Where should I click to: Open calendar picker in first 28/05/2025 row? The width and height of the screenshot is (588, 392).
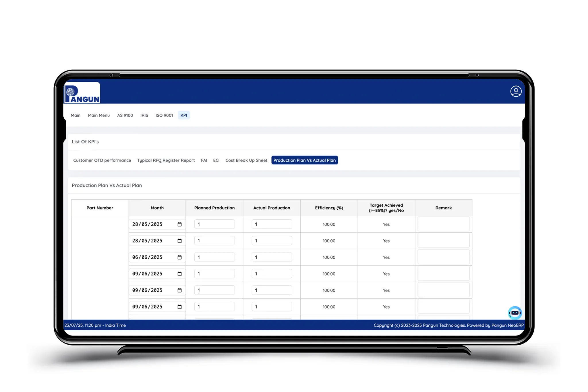[179, 224]
